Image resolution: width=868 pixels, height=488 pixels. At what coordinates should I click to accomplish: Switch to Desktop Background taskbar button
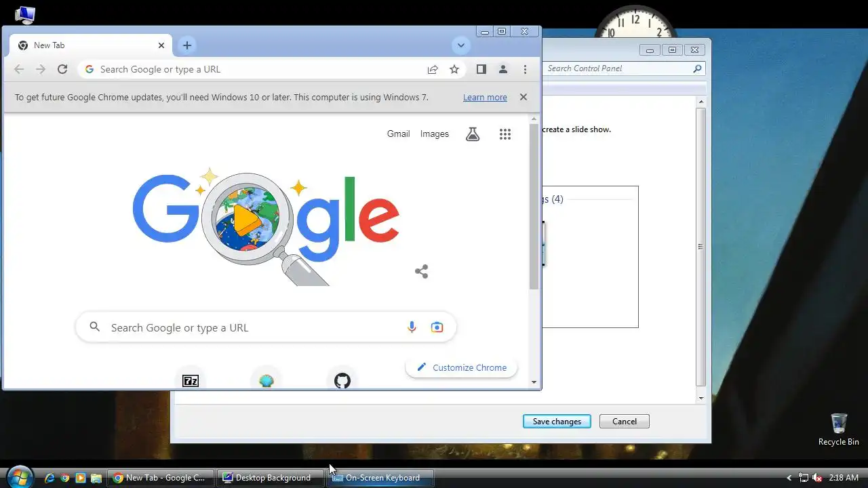(270, 478)
